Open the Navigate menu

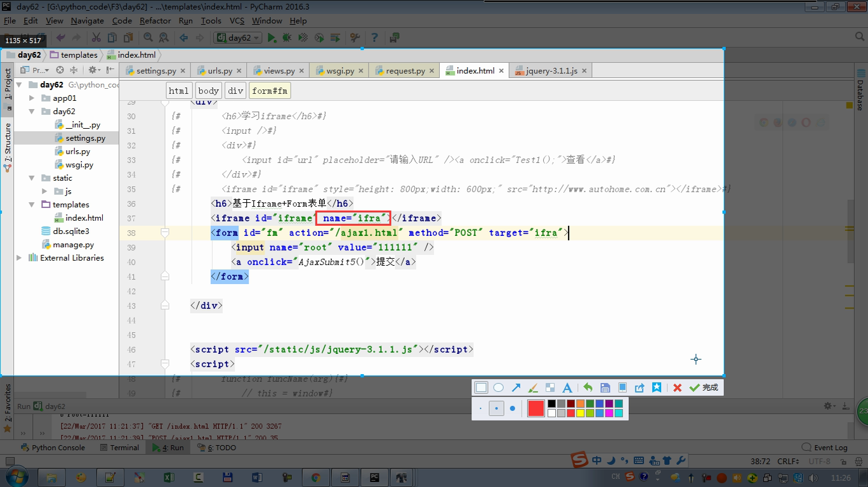(x=87, y=20)
